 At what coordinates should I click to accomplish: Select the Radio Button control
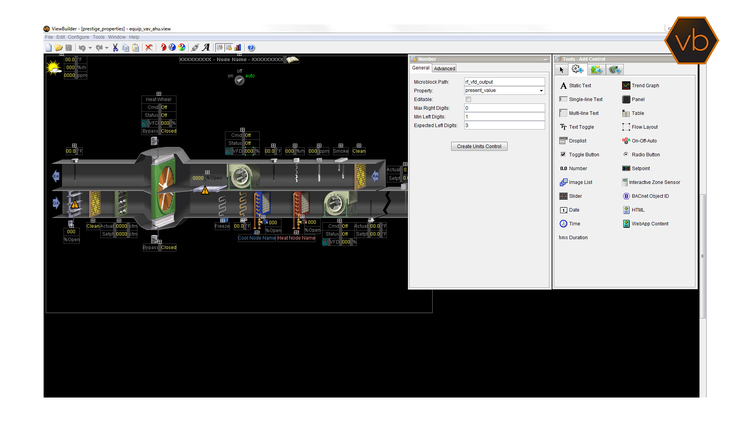tap(646, 155)
